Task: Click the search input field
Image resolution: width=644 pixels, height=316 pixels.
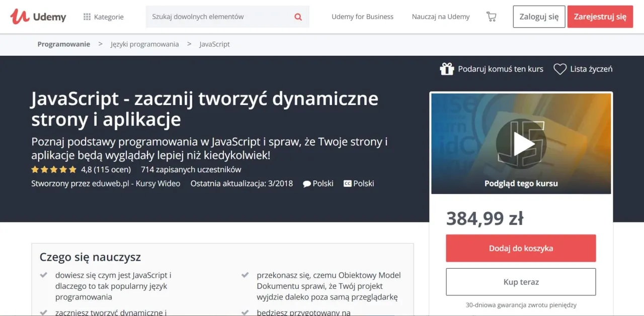Action: 216,17
